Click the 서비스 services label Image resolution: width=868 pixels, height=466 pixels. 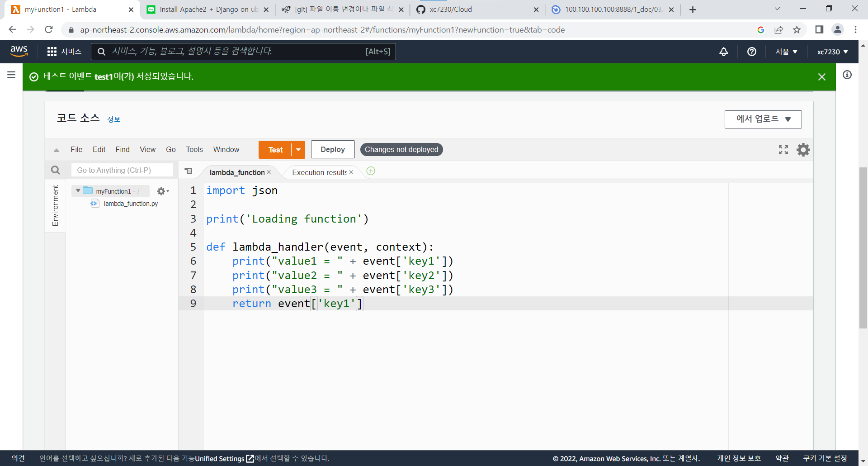tap(71, 52)
